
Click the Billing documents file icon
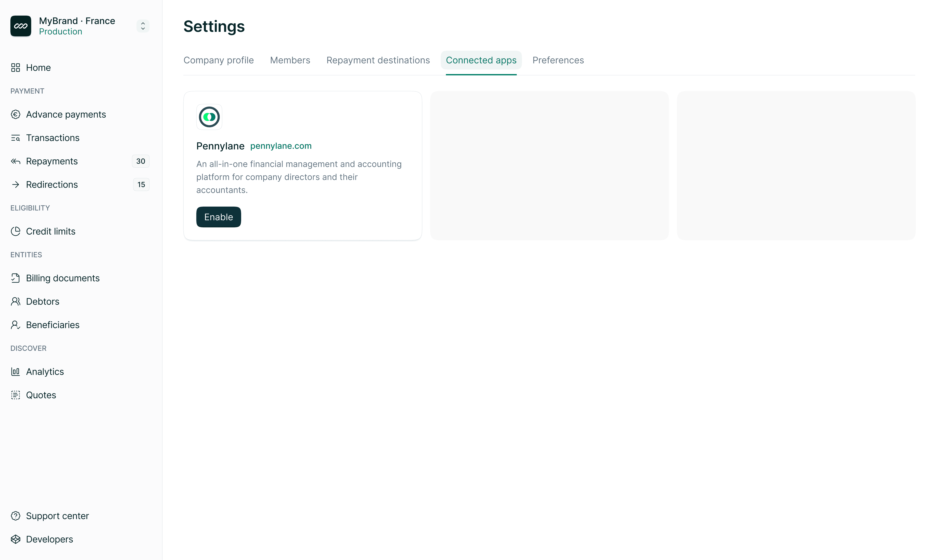[x=15, y=278]
